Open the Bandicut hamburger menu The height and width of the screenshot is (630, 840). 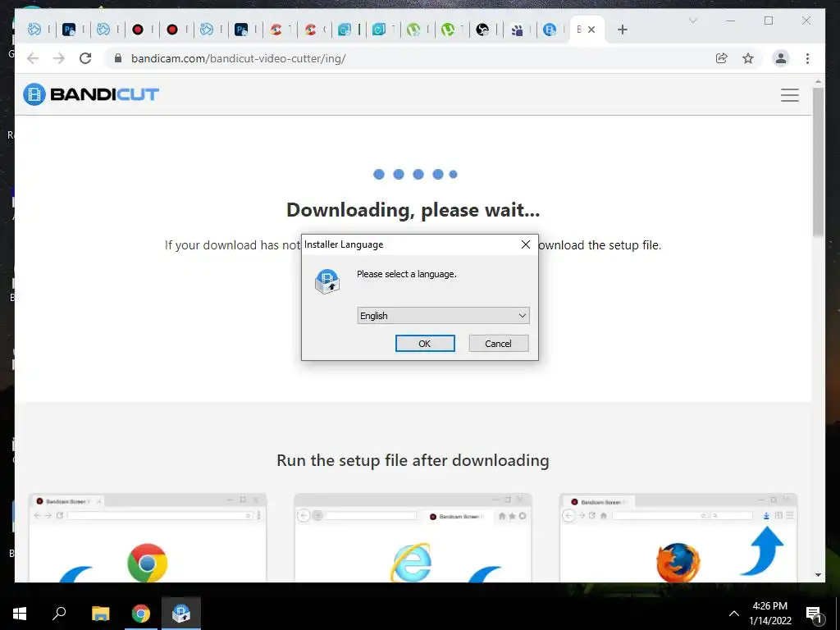click(x=790, y=95)
